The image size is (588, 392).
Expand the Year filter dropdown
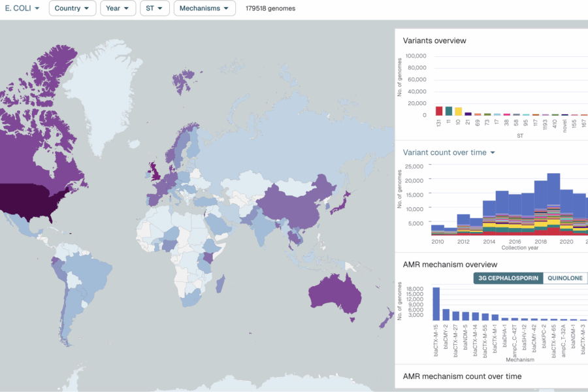pyautogui.click(x=118, y=8)
